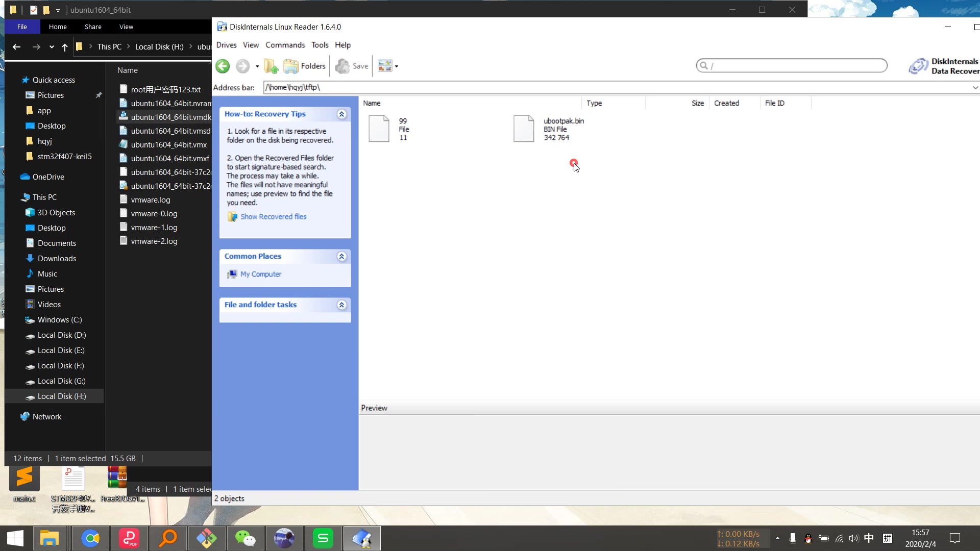Click the Save toolbar icon
980x551 pixels.
point(352,66)
